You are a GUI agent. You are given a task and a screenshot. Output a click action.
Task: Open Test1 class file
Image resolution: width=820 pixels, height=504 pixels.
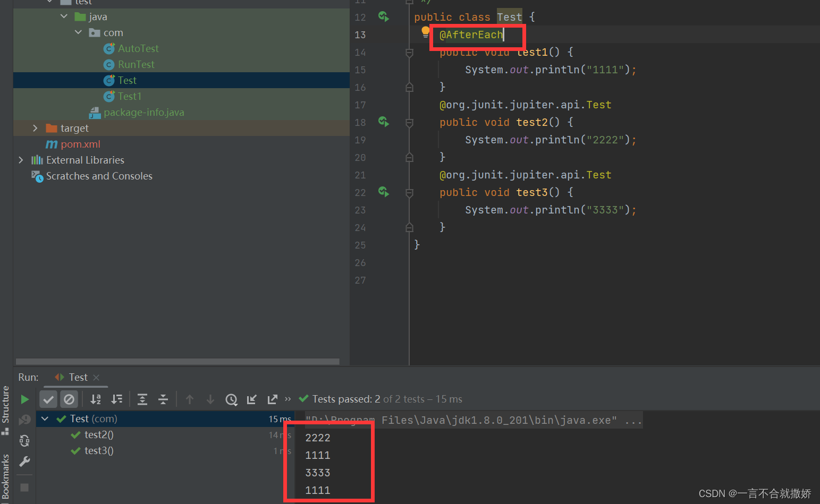tap(129, 96)
